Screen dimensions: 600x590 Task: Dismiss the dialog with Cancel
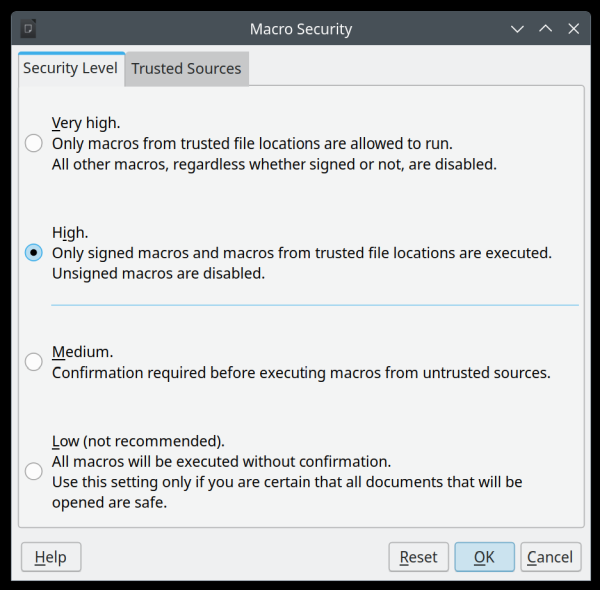[x=550, y=557]
